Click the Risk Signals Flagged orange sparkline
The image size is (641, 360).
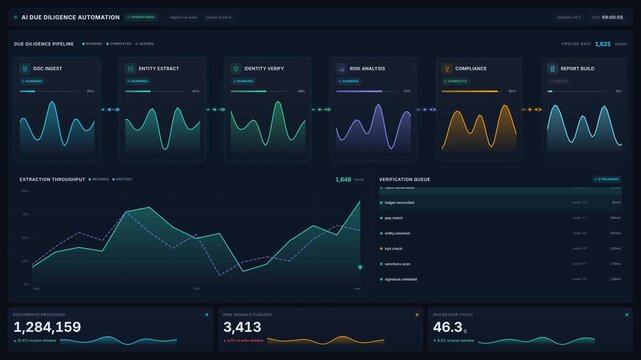[326, 340]
